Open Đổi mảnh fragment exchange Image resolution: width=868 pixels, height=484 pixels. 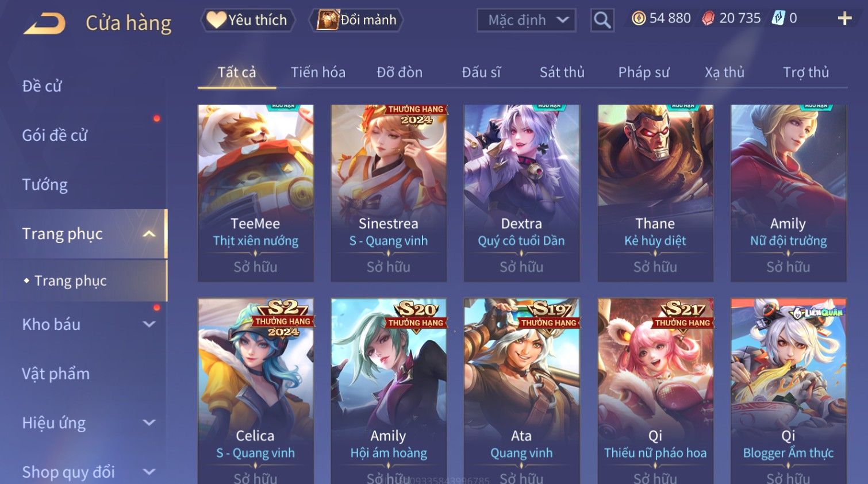point(356,20)
